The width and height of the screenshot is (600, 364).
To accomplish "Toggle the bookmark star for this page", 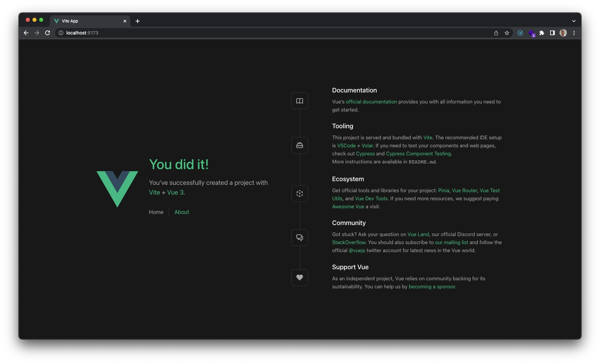I will coord(507,33).
